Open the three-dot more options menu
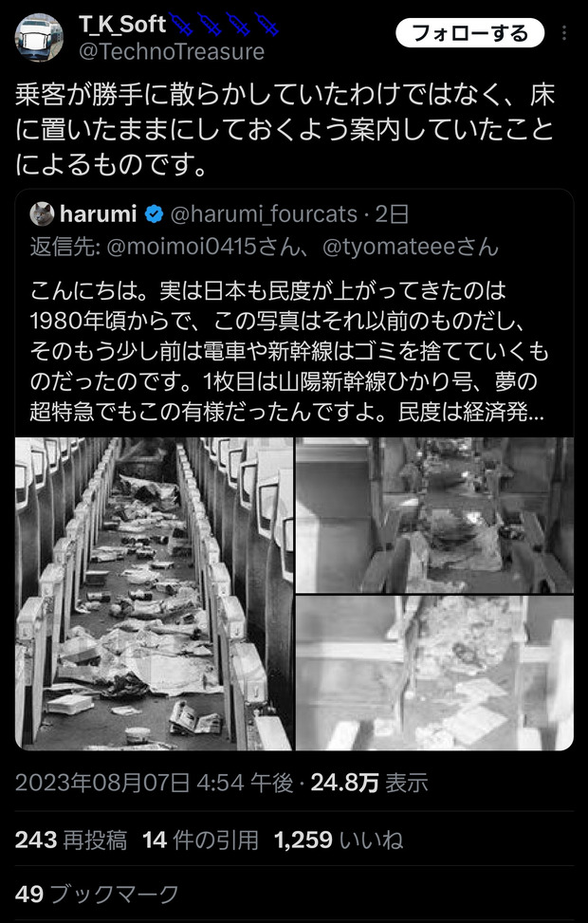 [x=564, y=33]
